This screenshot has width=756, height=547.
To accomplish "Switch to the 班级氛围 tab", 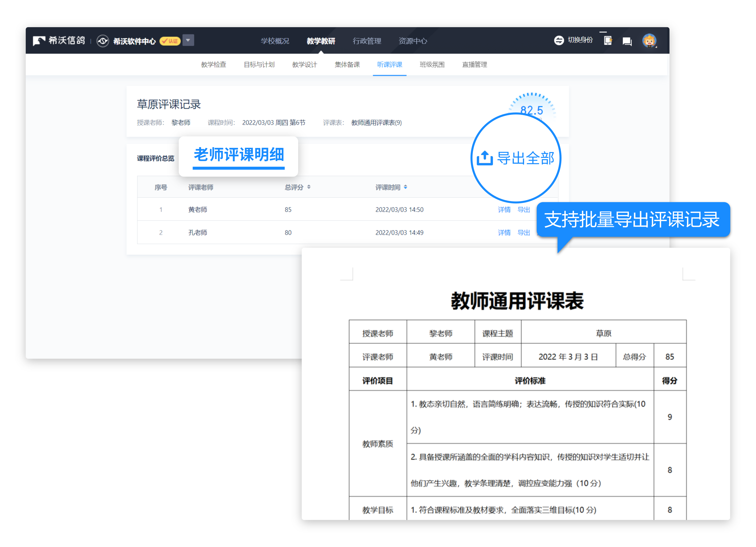I will pyautogui.click(x=432, y=65).
